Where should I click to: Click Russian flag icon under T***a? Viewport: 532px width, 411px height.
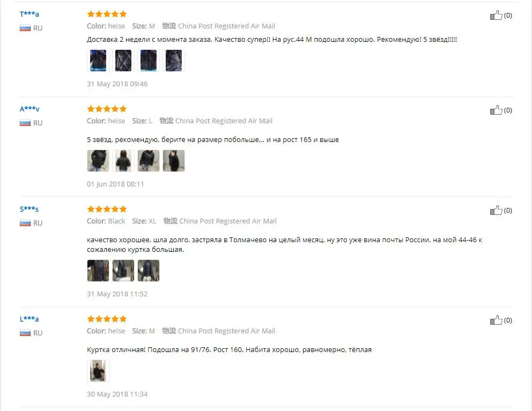click(25, 28)
